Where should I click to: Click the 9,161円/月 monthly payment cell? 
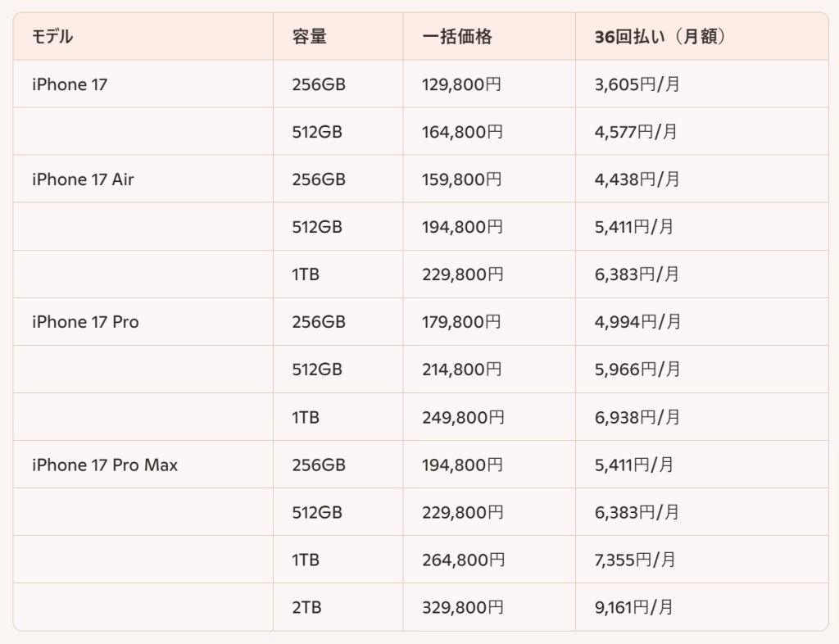(635, 608)
